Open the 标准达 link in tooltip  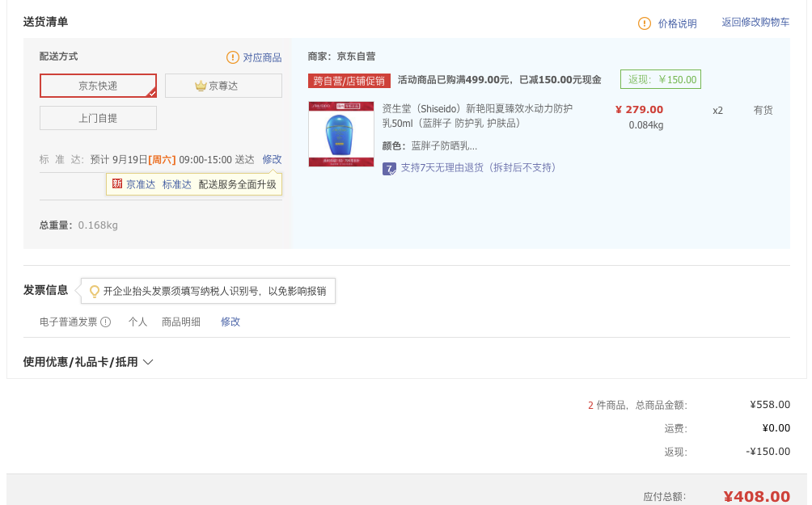(176, 185)
